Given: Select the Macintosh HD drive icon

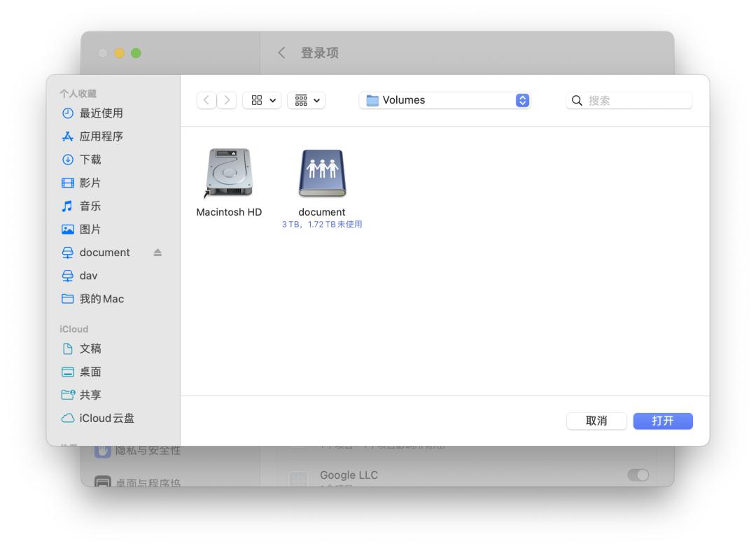Looking at the screenshot, I should [x=227, y=173].
